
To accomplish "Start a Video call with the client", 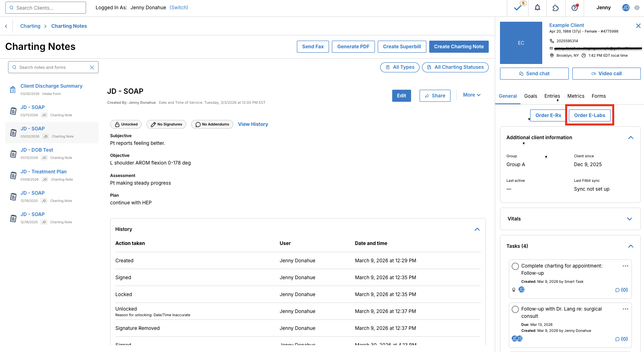I will [x=607, y=74].
